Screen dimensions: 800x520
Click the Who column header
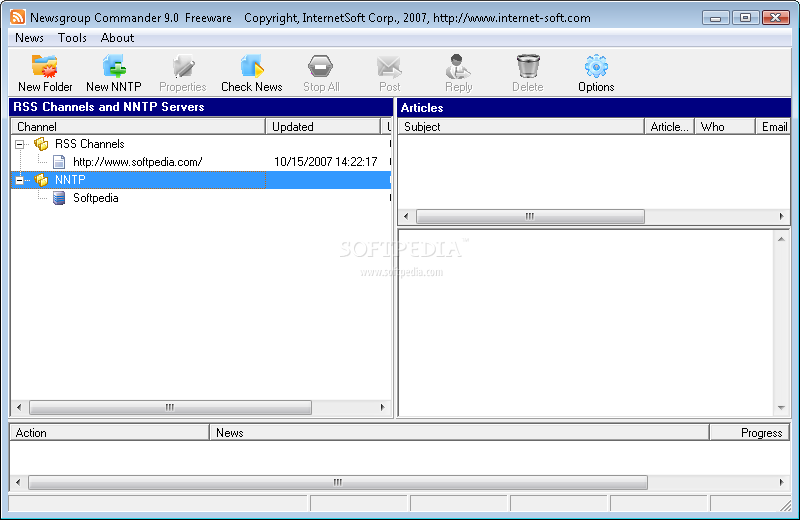pos(724,127)
